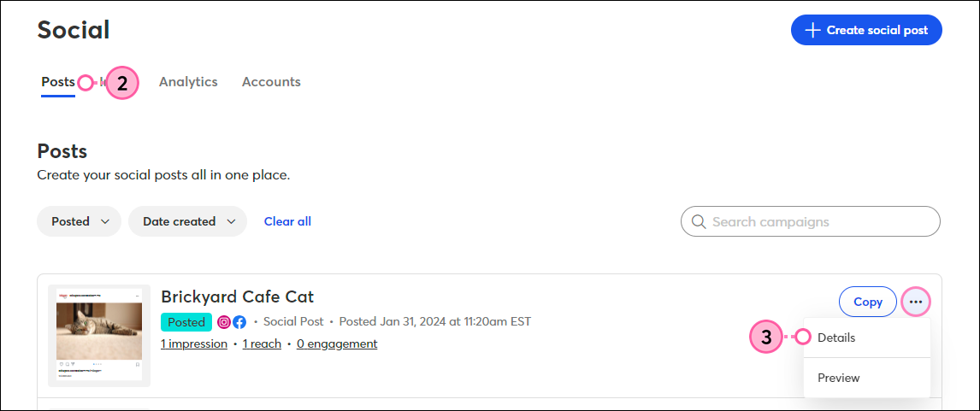Copy the Brickyard Cafe Cat post

tap(867, 302)
